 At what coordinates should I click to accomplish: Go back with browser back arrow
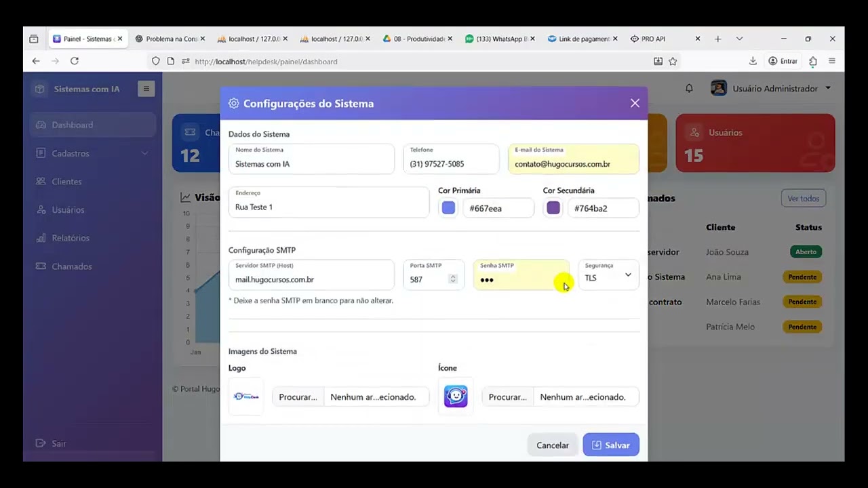[36, 61]
